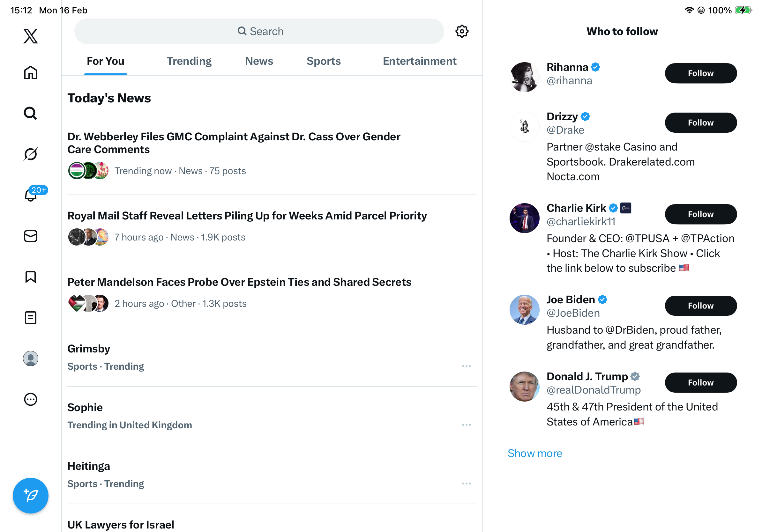The width and height of the screenshot is (762, 532).
Task: Follow Rihanna
Action: [x=700, y=73]
